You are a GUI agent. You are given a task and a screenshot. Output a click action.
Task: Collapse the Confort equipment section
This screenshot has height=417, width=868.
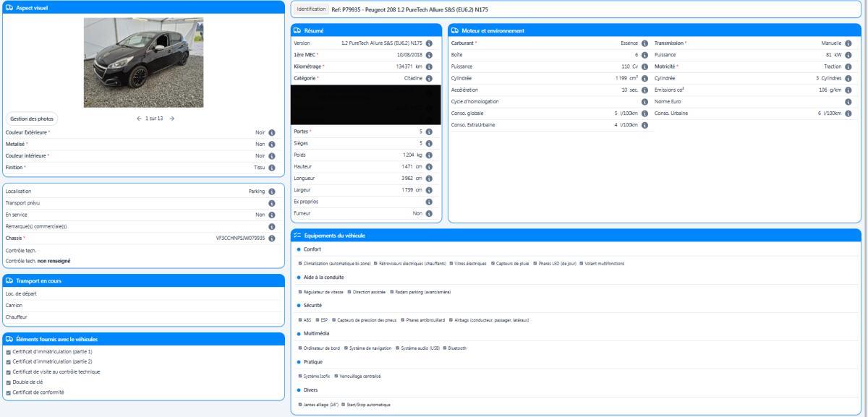[x=312, y=249]
